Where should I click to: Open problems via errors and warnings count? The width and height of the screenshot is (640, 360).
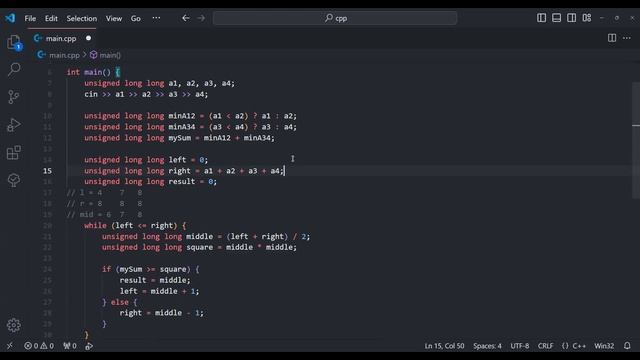[x=39, y=346]
